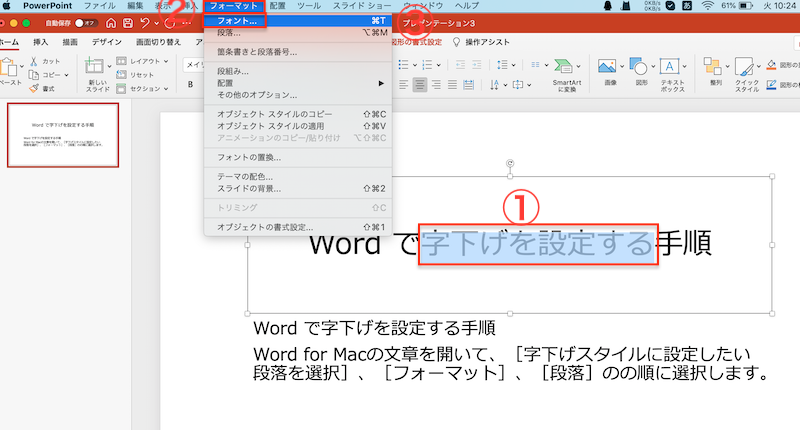Expand the bulleted list dropdown arrow

(x=415, y=65)
